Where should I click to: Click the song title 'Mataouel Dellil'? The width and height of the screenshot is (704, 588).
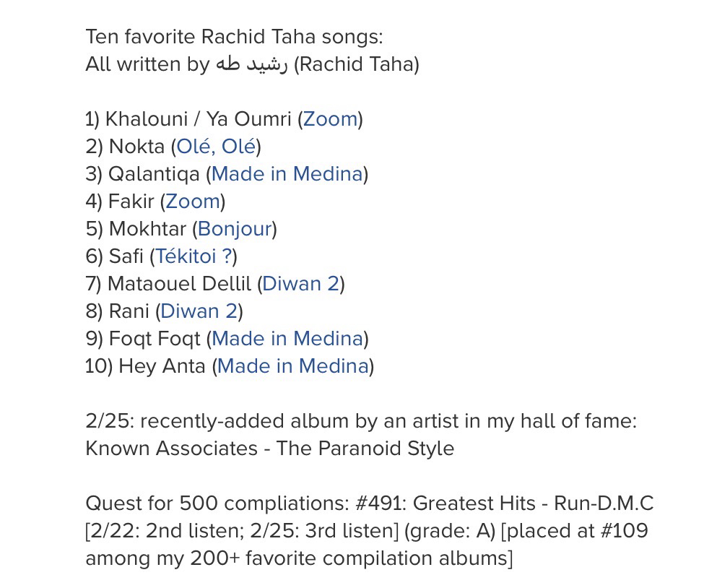coord(179,284)
